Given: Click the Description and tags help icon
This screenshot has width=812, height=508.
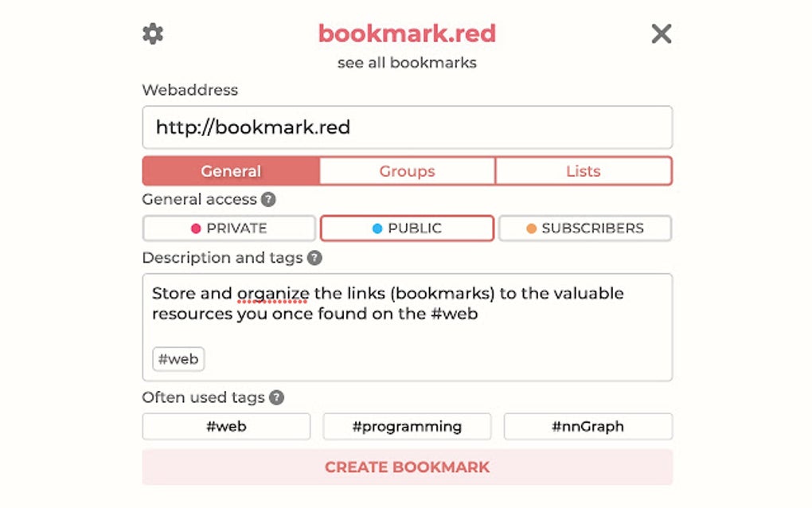Looking at the screenshot, I should pyautogui.click(x=315, y=258).
